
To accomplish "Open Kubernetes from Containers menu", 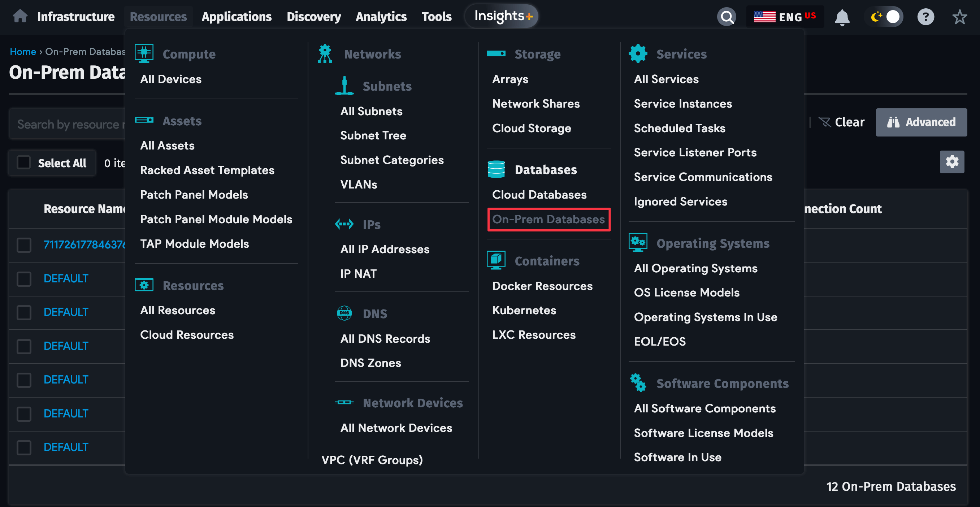I will click(x=524, y=310).
